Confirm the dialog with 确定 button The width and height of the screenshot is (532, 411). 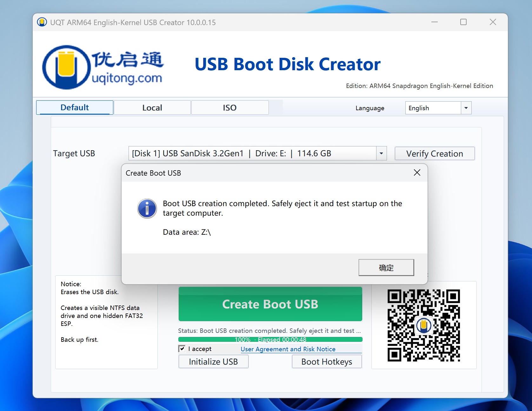(x=386, y=267)
